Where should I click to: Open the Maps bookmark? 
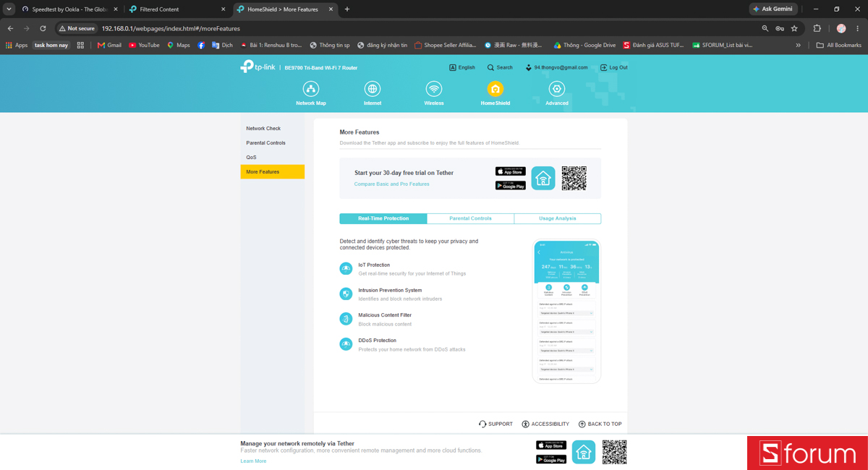pos(179,45)
